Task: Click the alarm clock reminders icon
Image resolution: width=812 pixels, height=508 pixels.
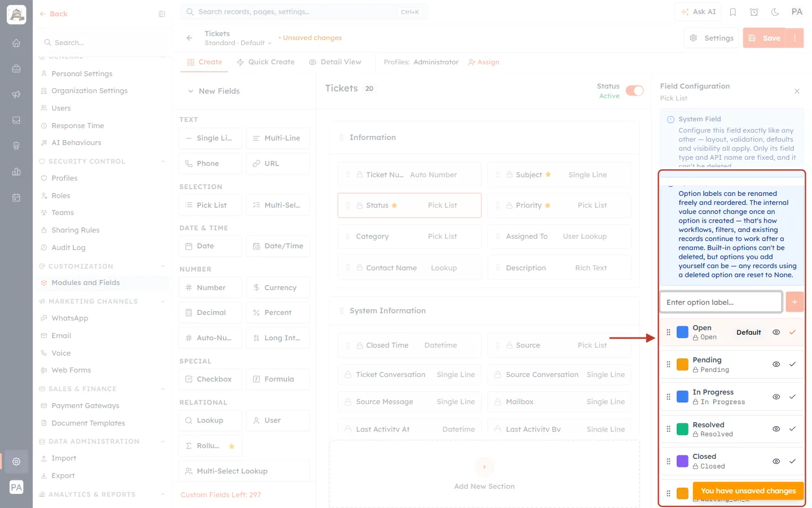Action: point(754,12)
